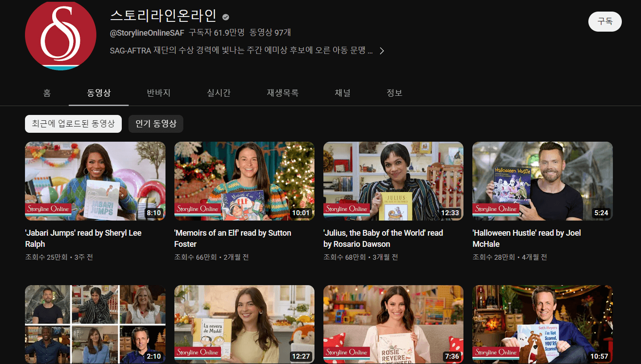Screen dimensions: 641x364
Task: Click the channel name 스토리라인온라인
Action: coord(163,16)
